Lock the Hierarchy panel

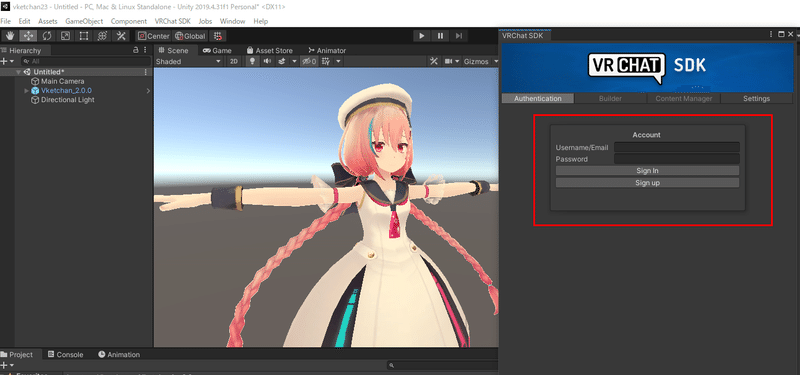click(136, 50)
